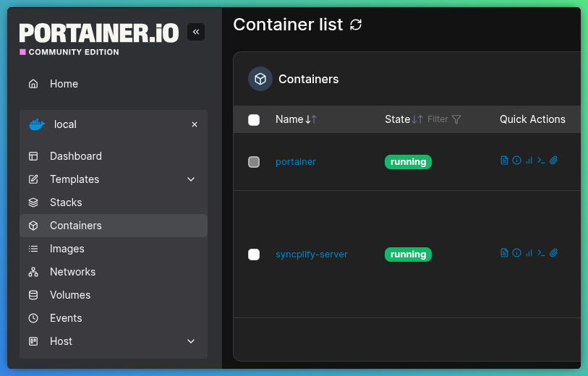Open logs for portainer container
Image resolution: width=588 pixels, height=376 pixels.
[504, 161]
